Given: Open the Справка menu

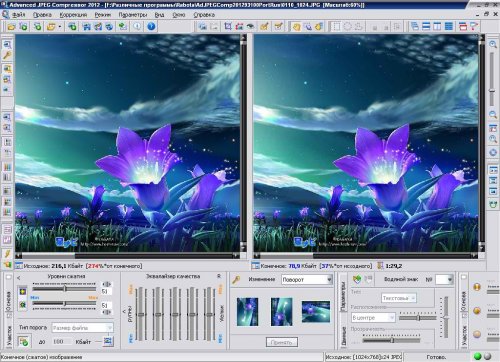Looking at the screenshot, I should click(x=204, y=15).
